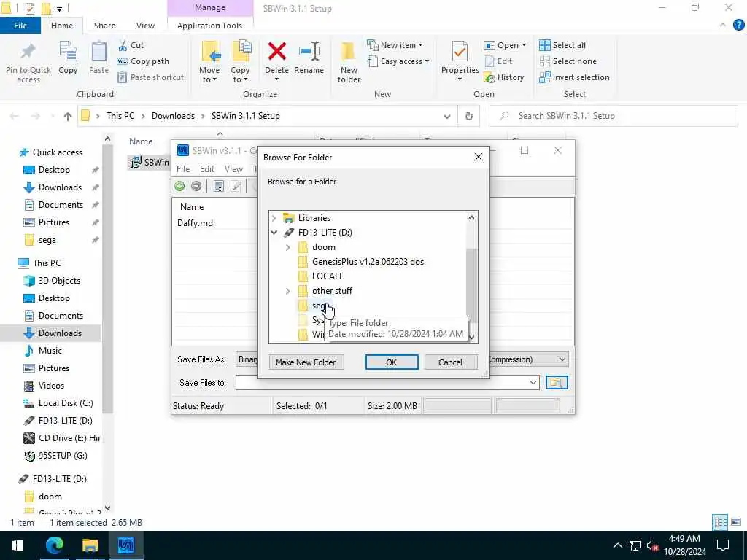Open the notification center icon
Image resolution: width=747 pixels, height=560 pixels.
click(x=723, y=545)
